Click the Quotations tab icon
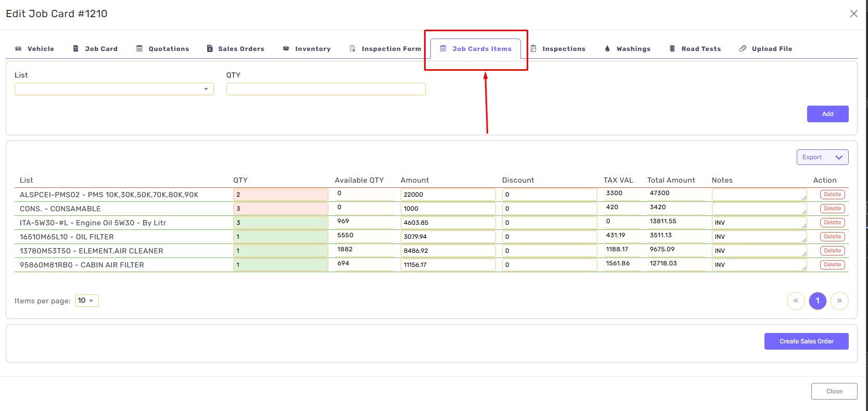Screen dimensions: 868x411 (x=139, y=48)
